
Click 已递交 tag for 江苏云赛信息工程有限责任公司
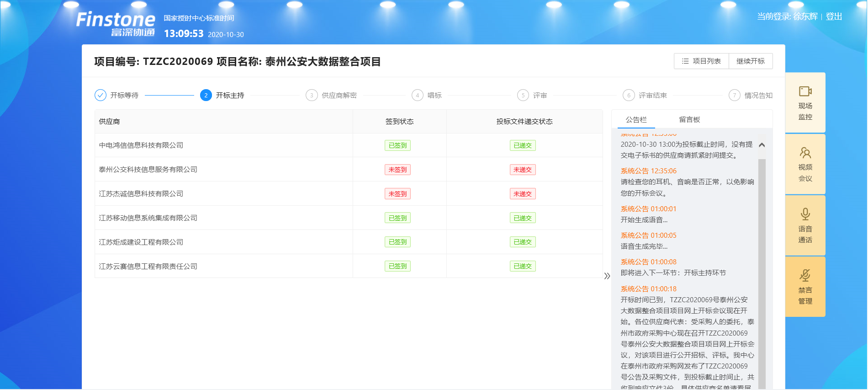pyautogui.click(x=523, y=266)
